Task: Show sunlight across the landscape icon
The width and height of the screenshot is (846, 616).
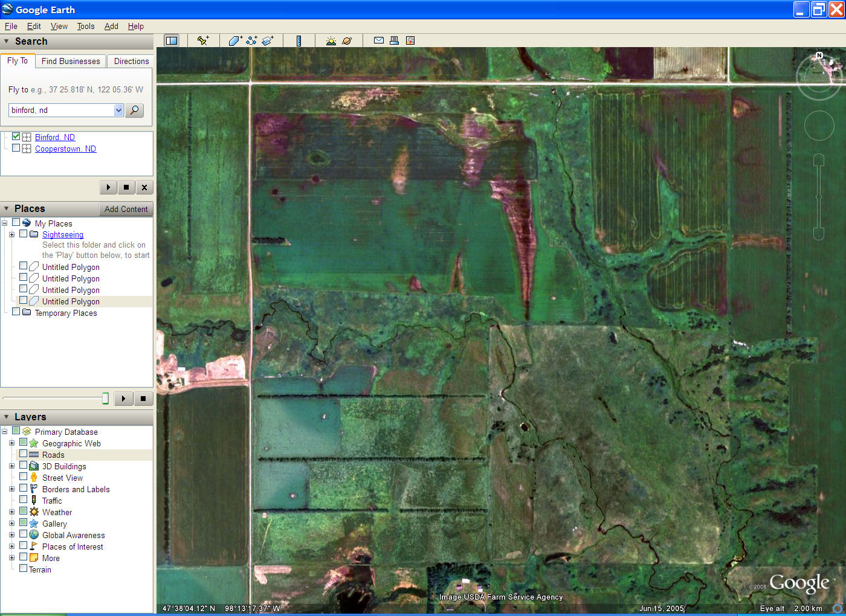Action: (x=331, y=40)
